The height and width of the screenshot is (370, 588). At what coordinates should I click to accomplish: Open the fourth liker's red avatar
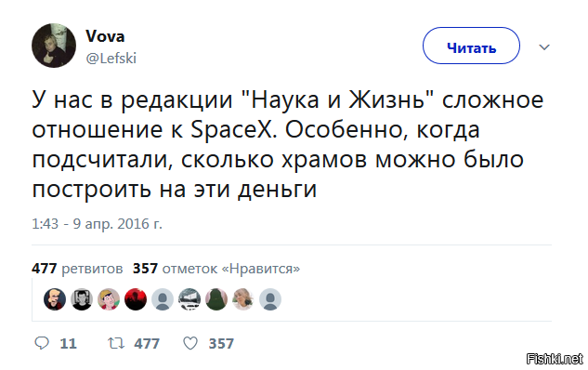point(136,299)
